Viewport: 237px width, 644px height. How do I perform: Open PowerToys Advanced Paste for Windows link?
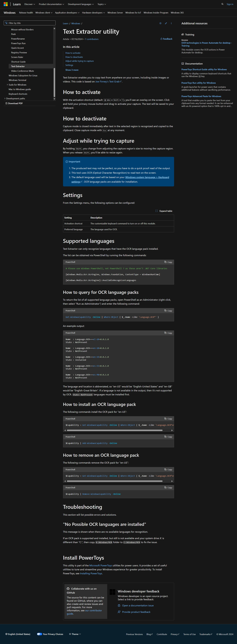click(201, 96)
